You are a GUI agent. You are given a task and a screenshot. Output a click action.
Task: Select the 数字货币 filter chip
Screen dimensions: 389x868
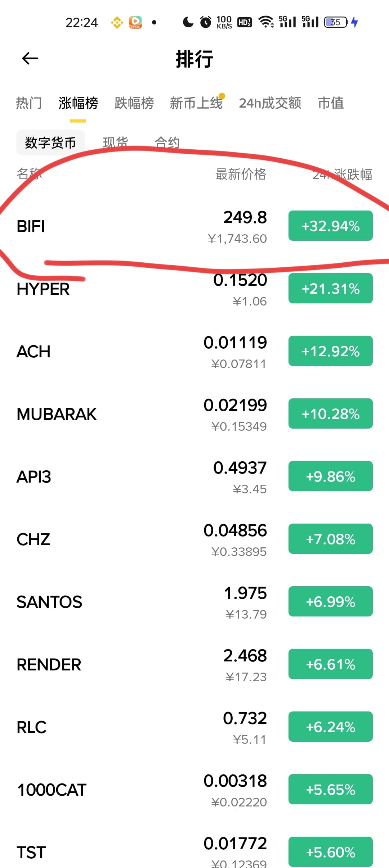pos(50,143)
